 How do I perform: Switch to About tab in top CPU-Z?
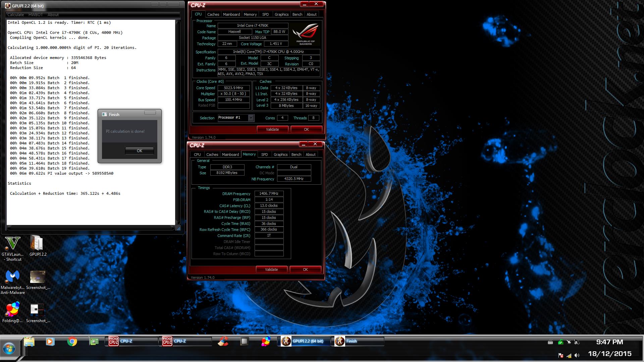[x=312, y=14]
